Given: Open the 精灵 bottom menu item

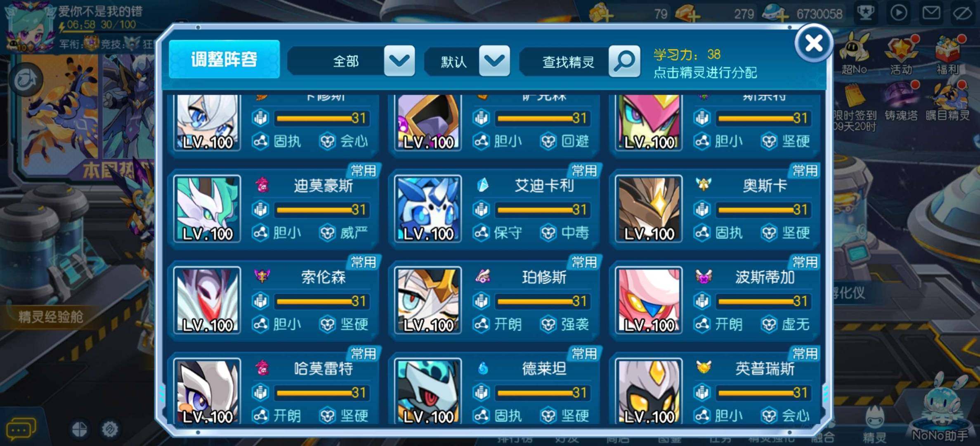Looking at the screenshot, I should 875,425.
